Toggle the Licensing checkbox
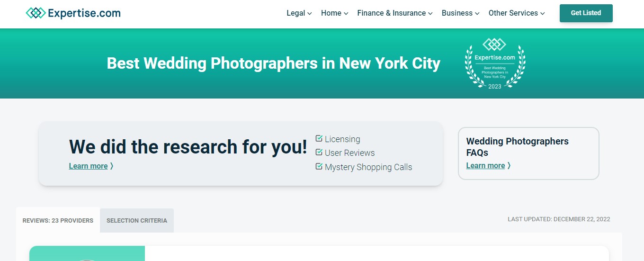 (319, 139)
